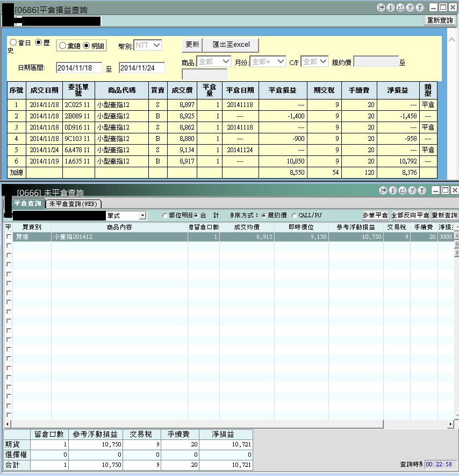Viewport: 459px width, 476px height.
Task: Click the 成交均價 column header
Action: coord(247,227)
